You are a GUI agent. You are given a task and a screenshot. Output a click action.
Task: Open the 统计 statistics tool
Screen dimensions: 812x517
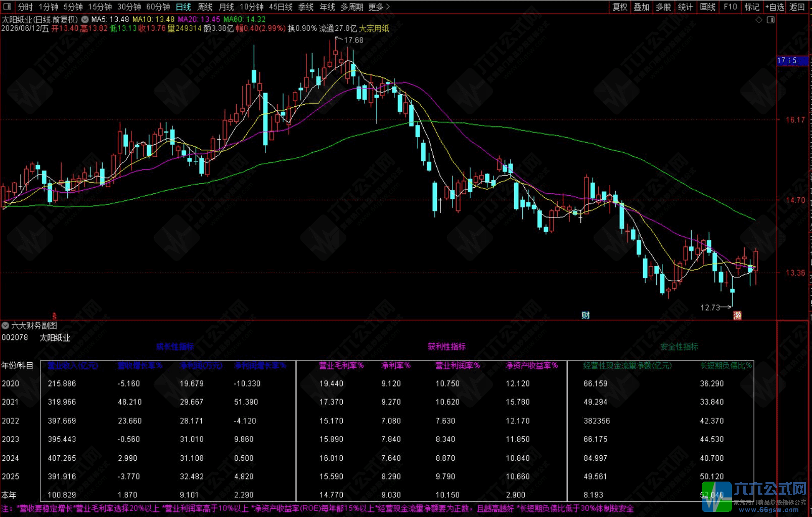(685, 7)
